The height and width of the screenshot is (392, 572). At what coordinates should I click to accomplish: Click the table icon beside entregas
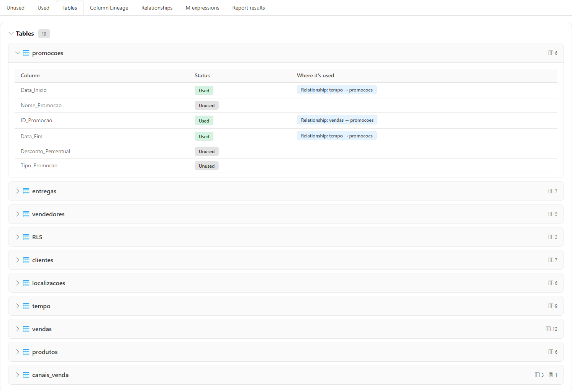click(x=26, y=191)
